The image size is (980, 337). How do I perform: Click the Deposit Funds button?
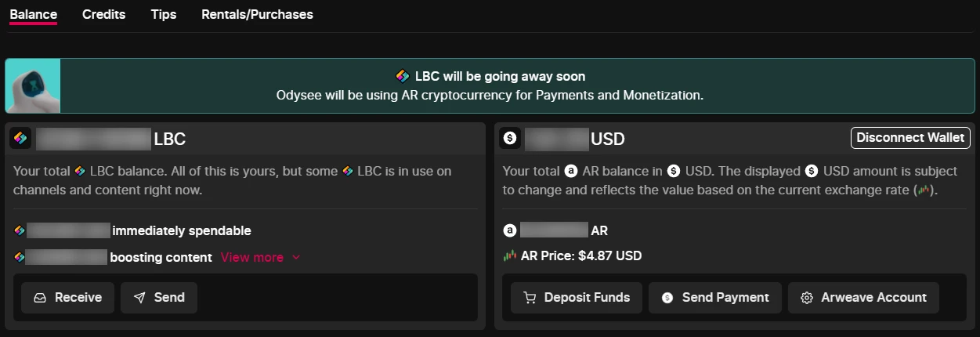[x=577, y=298]
